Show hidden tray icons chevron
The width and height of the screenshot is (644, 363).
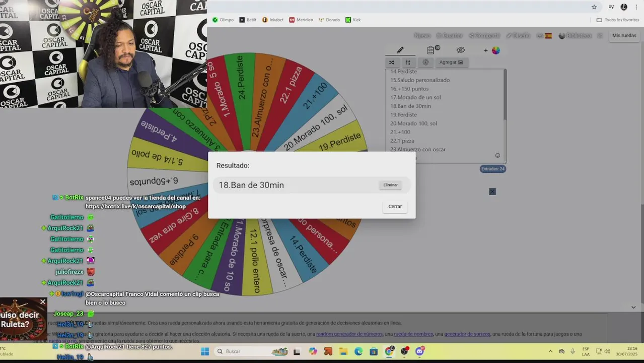550,351
